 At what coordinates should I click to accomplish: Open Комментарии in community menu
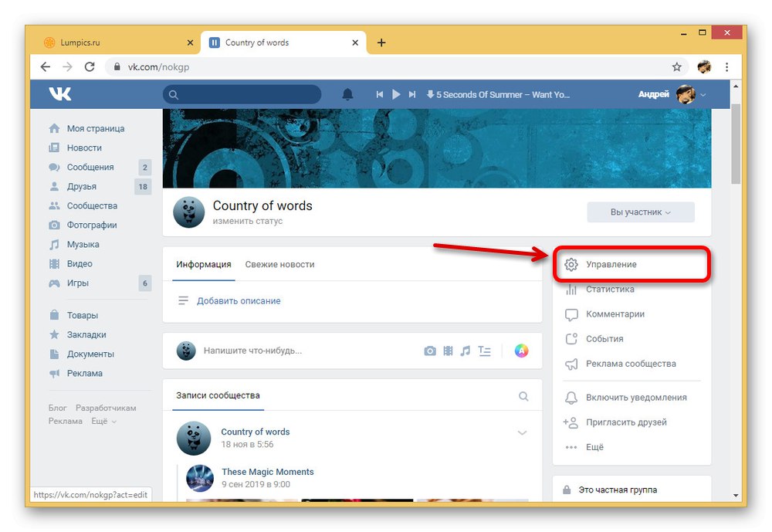615,314
